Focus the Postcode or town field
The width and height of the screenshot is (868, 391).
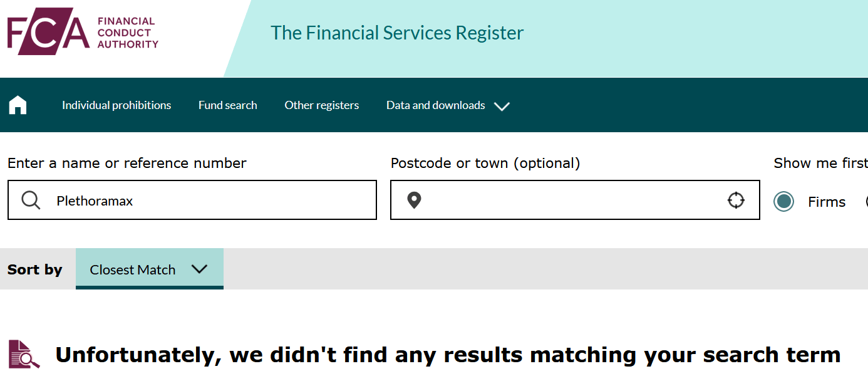570,201
